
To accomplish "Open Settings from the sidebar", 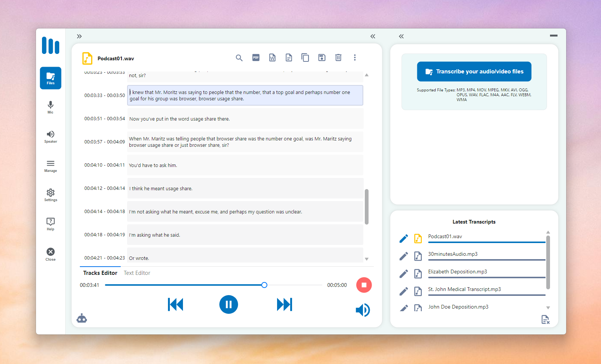I will point(50,195).
